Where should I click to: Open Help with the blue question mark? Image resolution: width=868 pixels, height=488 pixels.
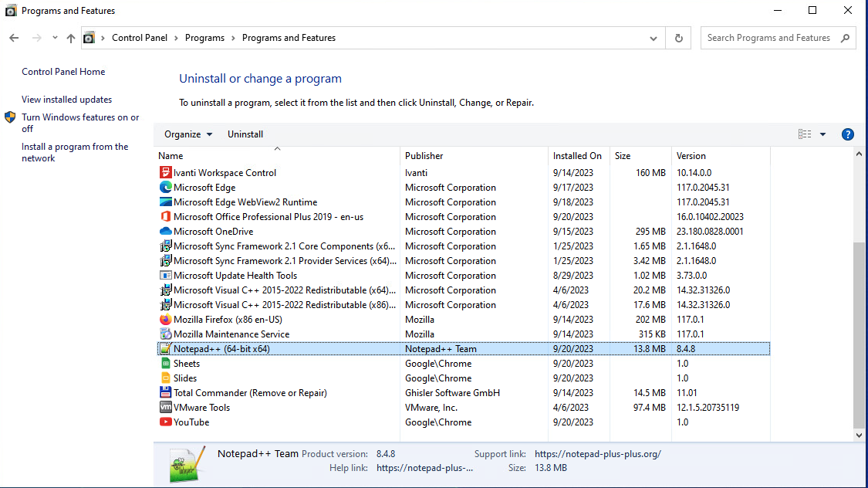click(x=847, y=134)
